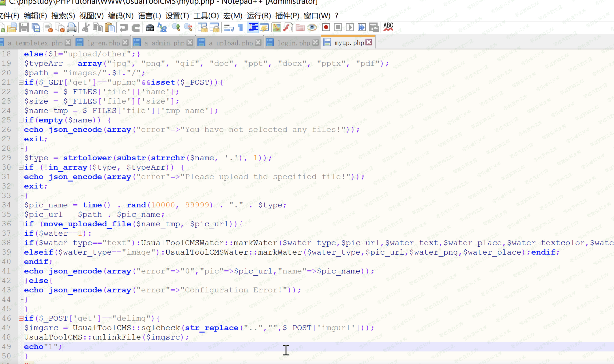This screenshot has width=614, height=364.
Task: Click line number 34 in the margin
Action: pos(7,205)
